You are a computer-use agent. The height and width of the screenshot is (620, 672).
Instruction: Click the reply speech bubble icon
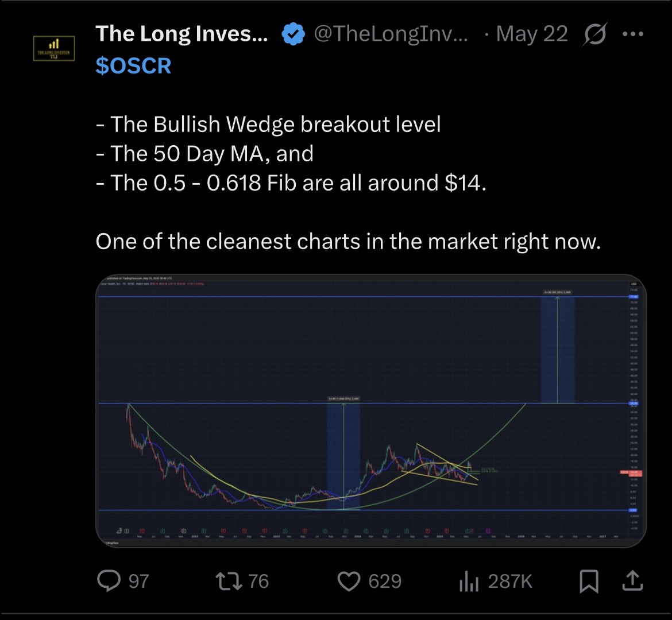click(x=109, y=582)
